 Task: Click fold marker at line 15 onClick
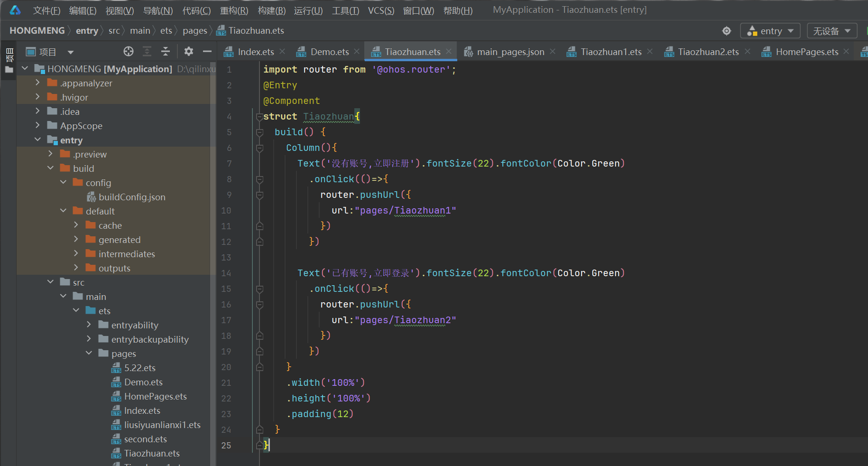pos(259,289)
